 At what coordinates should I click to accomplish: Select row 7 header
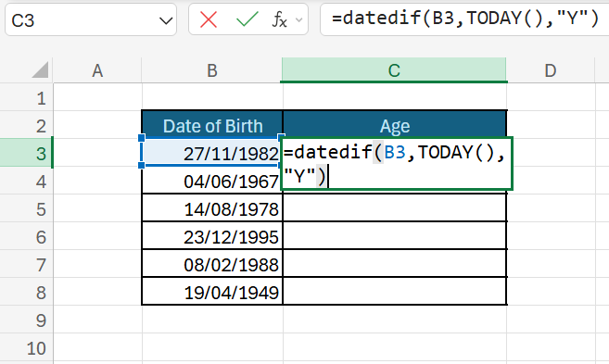[26, 264]
